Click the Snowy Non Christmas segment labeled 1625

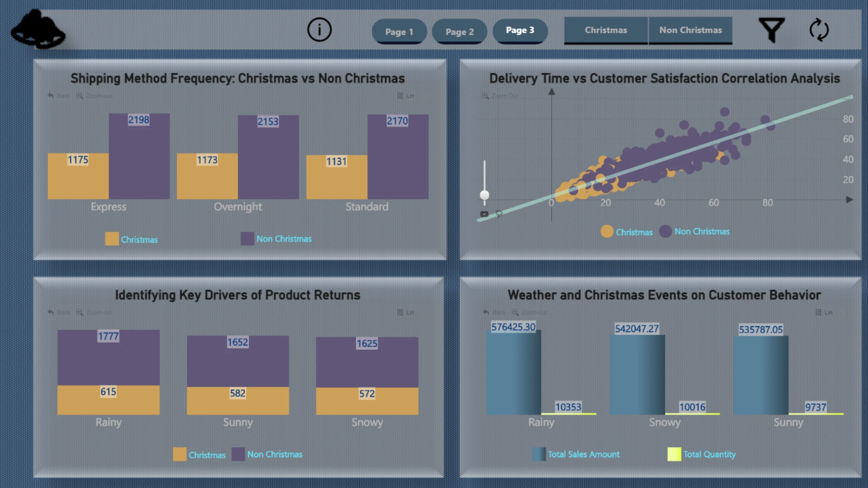pyautogui.click(x=367, y=362)
